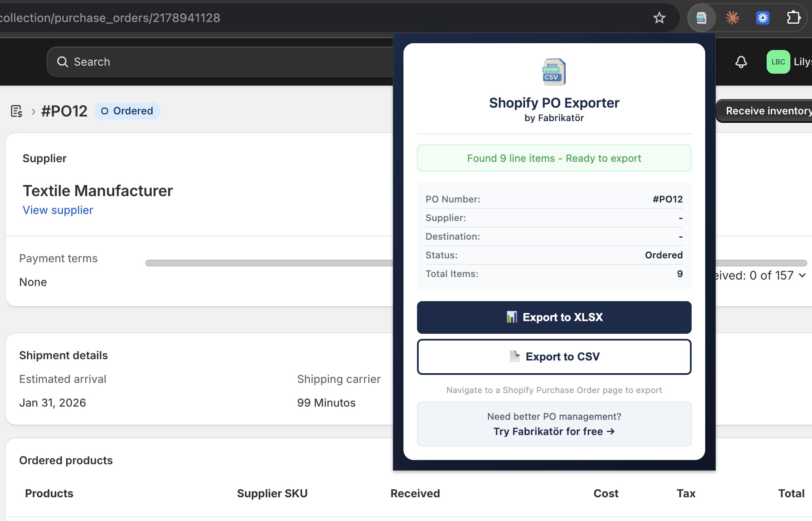Click the #PO12 page title
This screenshot has width=812, height=521.
pyautogui.click(x=64, y=111)
